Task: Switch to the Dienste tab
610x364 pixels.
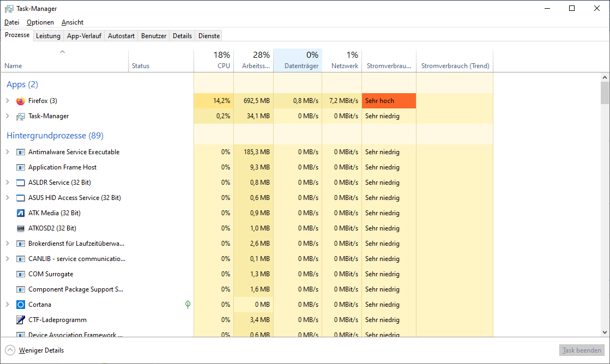Action: pyautogui.click(x=209, y=36)
